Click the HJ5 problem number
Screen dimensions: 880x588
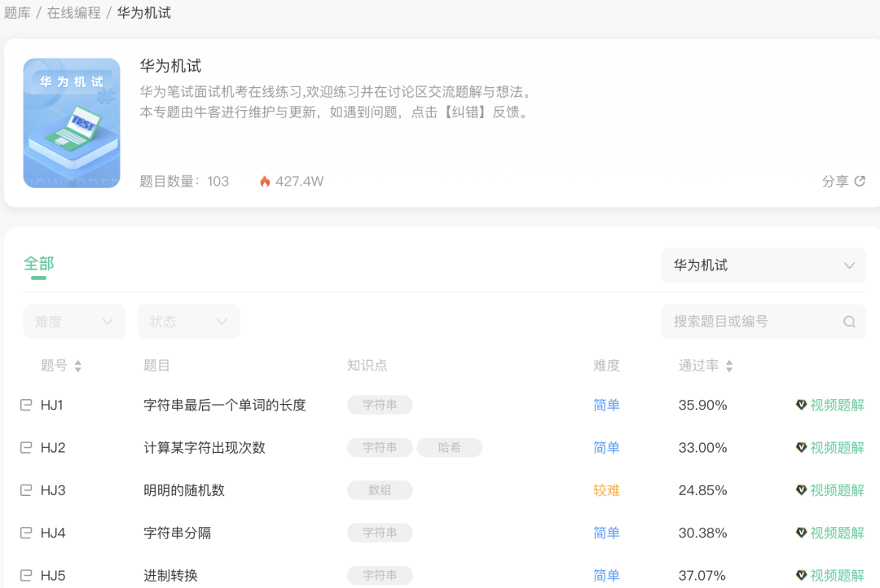pos(53,576)
